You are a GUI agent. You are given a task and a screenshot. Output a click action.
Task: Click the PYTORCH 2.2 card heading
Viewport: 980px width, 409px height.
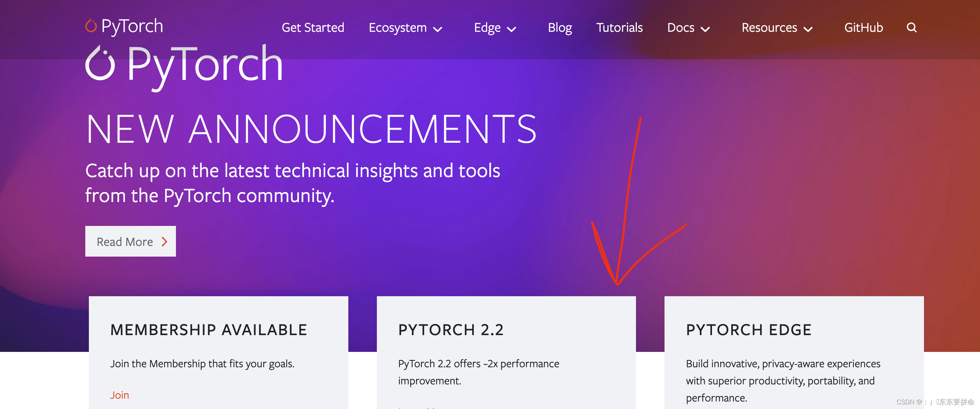click(451, 329)
